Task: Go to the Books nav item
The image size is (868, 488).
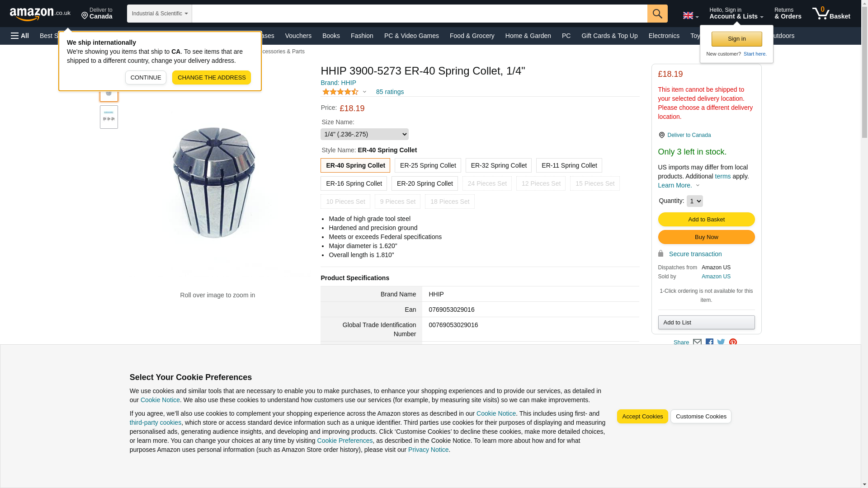Action: tap(331, 36)
